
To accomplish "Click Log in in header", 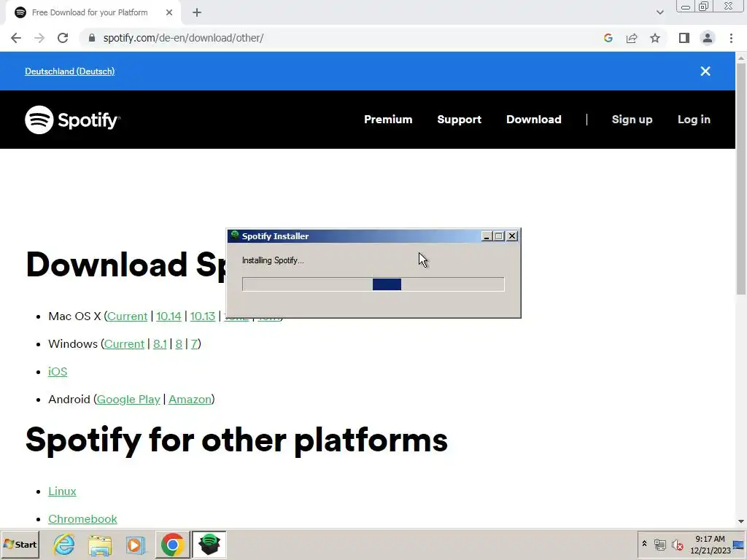I will click(694, 120).
